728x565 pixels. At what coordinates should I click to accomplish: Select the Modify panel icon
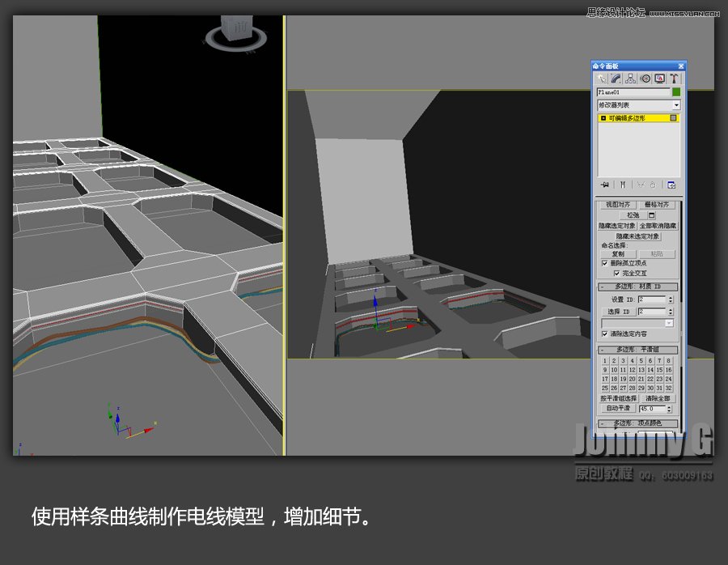coord(614,79)
